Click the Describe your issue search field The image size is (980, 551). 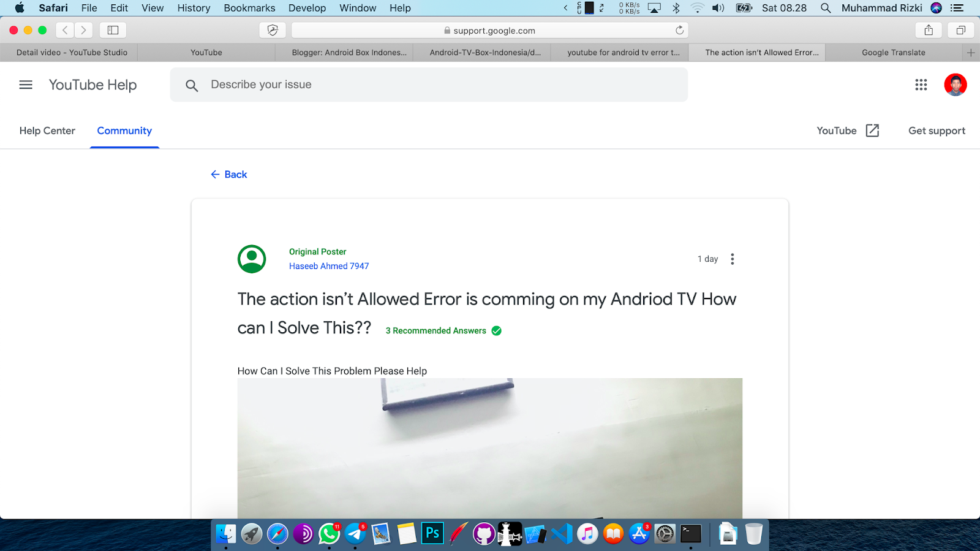[x=429, y=85]
